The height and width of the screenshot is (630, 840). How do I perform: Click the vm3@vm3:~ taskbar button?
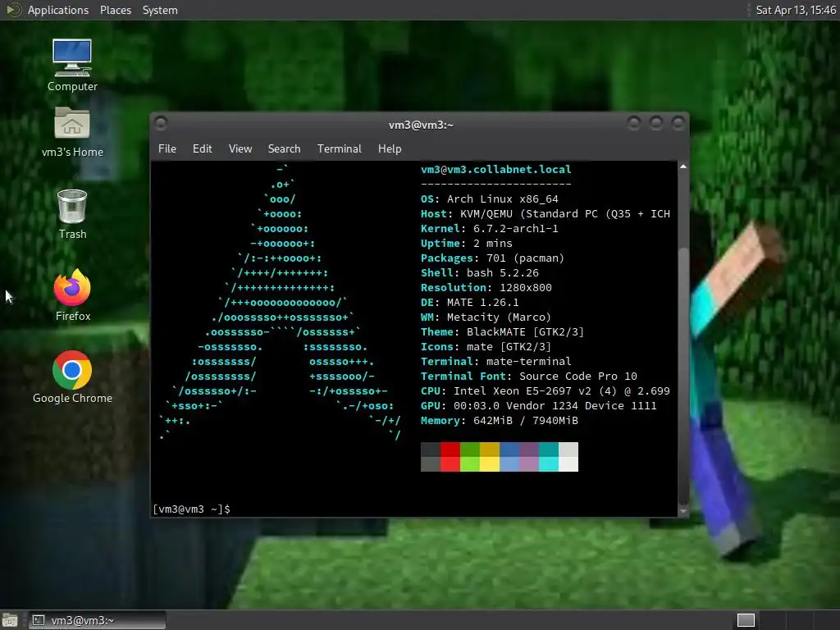(98, 620)
